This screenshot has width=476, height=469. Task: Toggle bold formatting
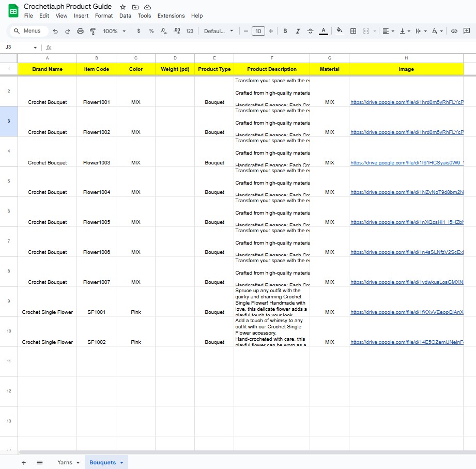tap(285, 31)
